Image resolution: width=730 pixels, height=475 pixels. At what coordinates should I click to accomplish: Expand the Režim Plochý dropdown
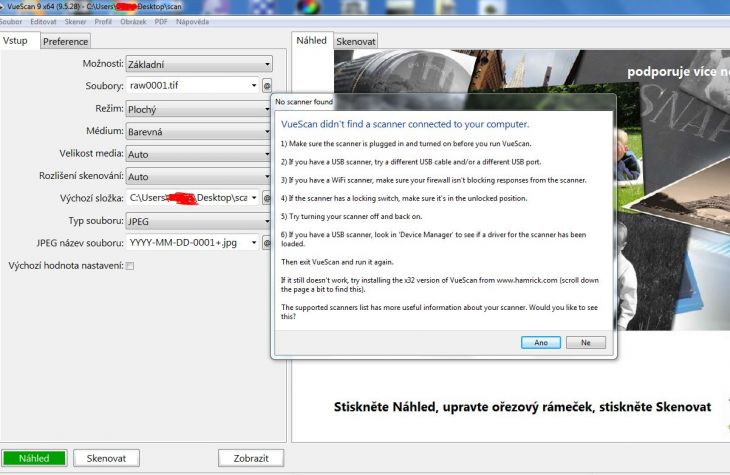tap(199, 109)
